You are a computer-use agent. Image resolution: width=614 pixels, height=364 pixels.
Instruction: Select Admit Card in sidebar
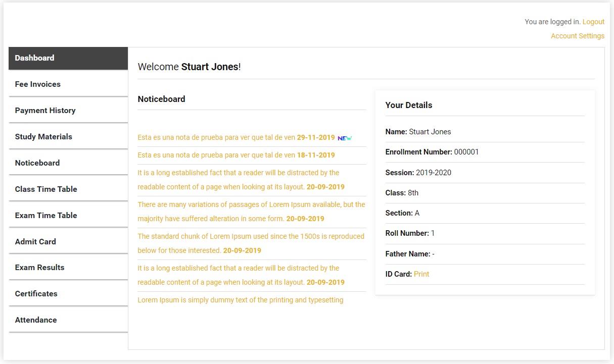pyautogui.click(x=68, y=242)
